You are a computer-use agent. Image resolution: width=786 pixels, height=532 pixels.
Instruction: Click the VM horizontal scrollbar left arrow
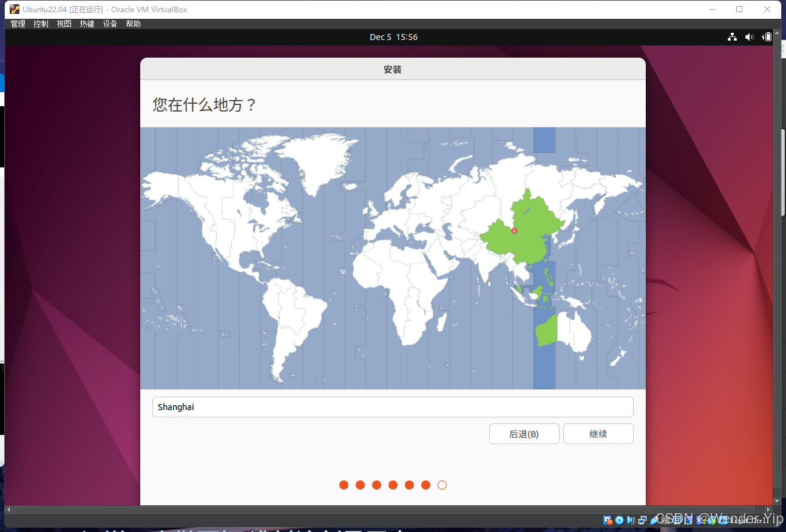tap(8, 510)
